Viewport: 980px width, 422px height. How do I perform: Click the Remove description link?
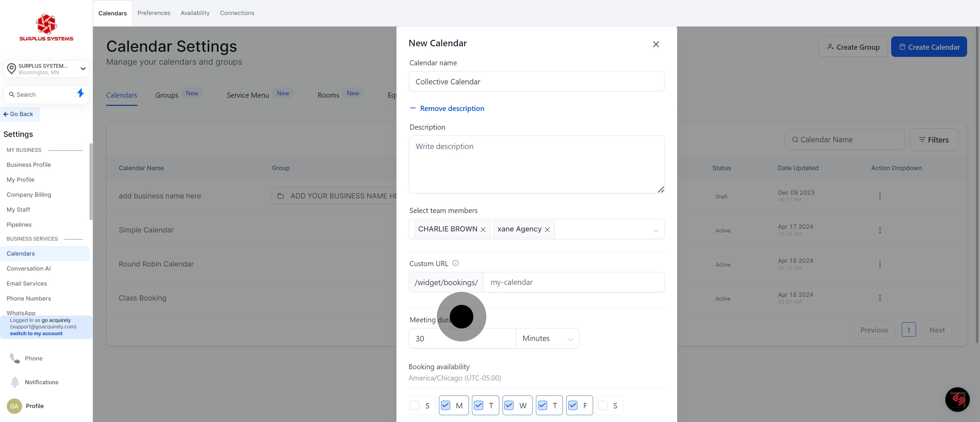[452, 109]
